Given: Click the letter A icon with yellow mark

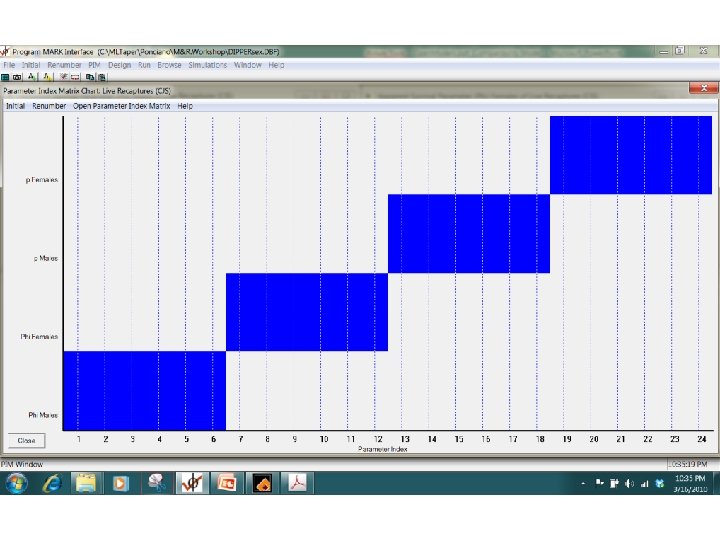Looking at the screenshot, I should click(x=47, y=77).
